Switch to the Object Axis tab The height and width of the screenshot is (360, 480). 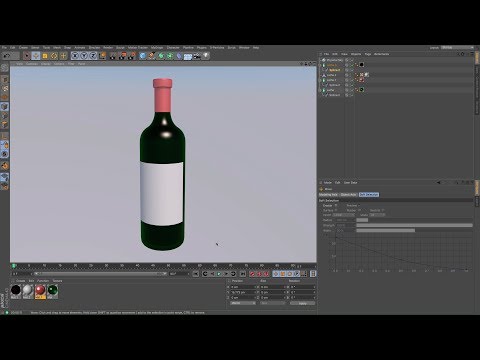[x=349, y=194]
